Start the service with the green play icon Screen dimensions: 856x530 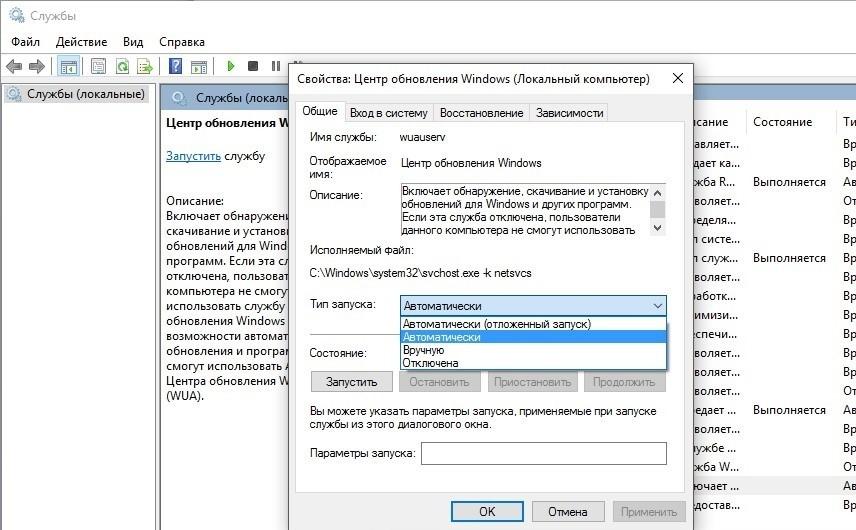tap(230, 66)
